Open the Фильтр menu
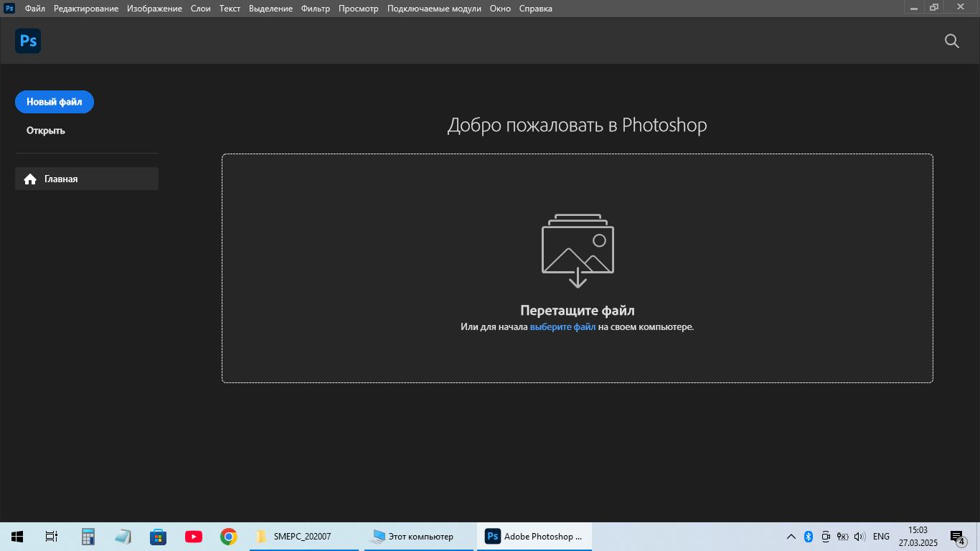The image size is (980, 551). 316,9
